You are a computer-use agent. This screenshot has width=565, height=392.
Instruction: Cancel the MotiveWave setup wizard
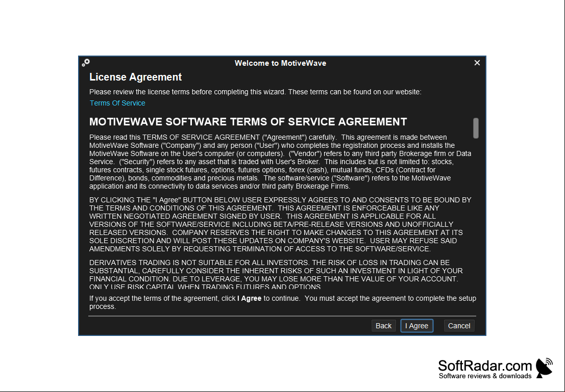[x=459, y=326]
